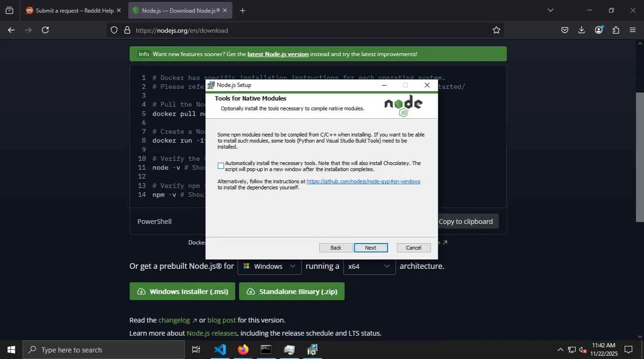Close the Reddit Help tab
Viewport: 644px width, 359px height.
pyautogui.click(x=118, y=10)
